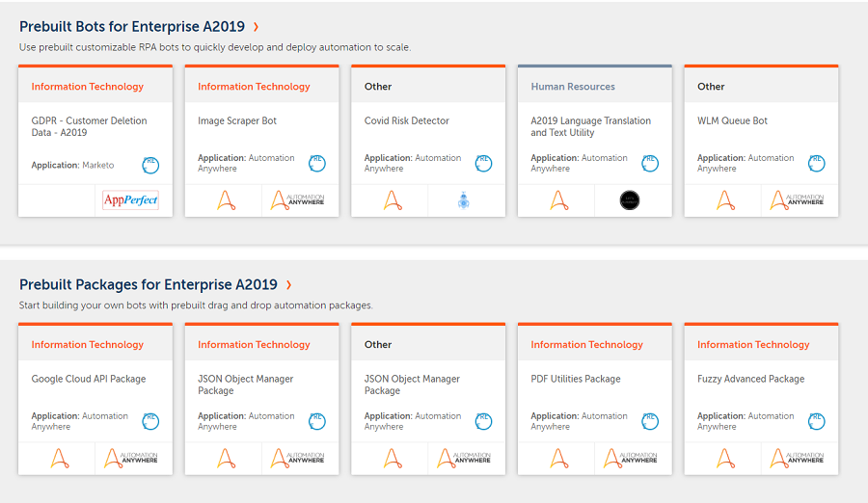
Task: Click Application text on WLM Queue Bot card
Action: tap(746, 163)
